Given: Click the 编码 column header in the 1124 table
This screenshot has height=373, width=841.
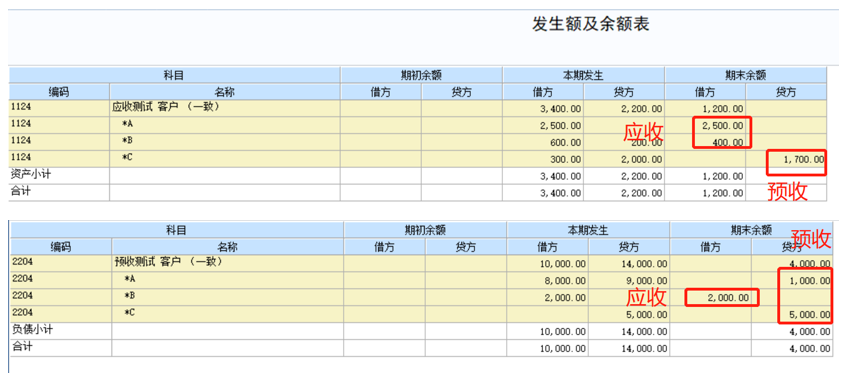Looking at the screenshot, I should pos(59,92).
